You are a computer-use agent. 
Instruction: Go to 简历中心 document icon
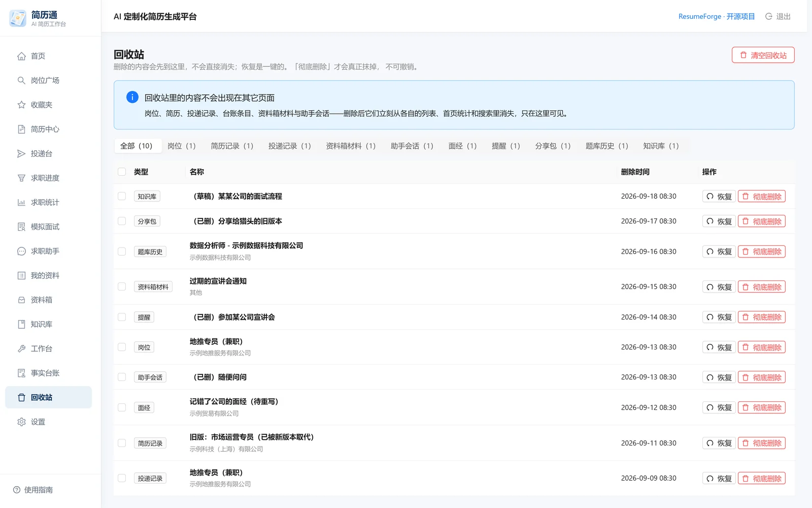click(x=21, y=129)
